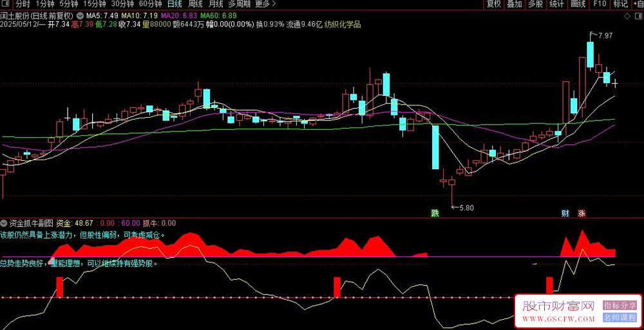Click the middle red 抓牛 signal bar

click(337, 287)
